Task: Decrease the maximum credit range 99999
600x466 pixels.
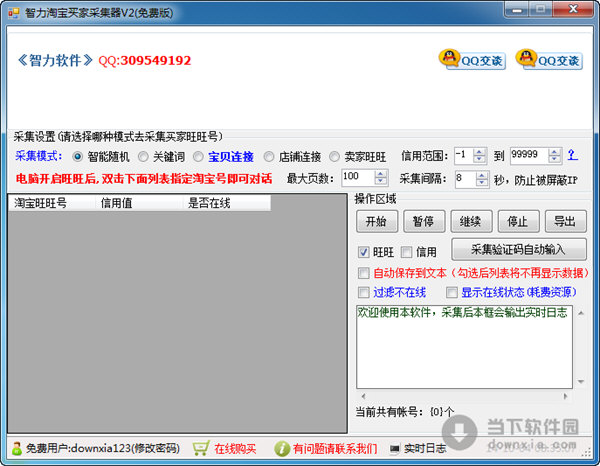Action: coord(554,159)
